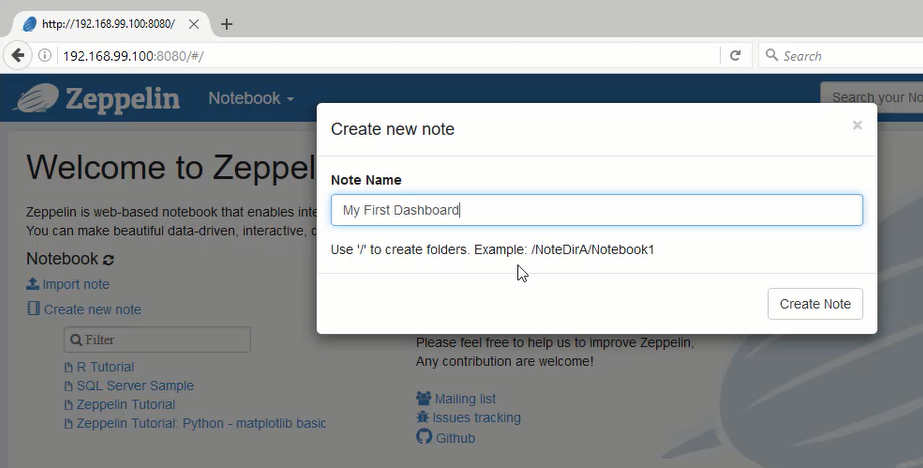This screenshot has width=923, height=468.
Task: Open the Mailing list link
Action: pyautogui.click(x=465, y=399)
